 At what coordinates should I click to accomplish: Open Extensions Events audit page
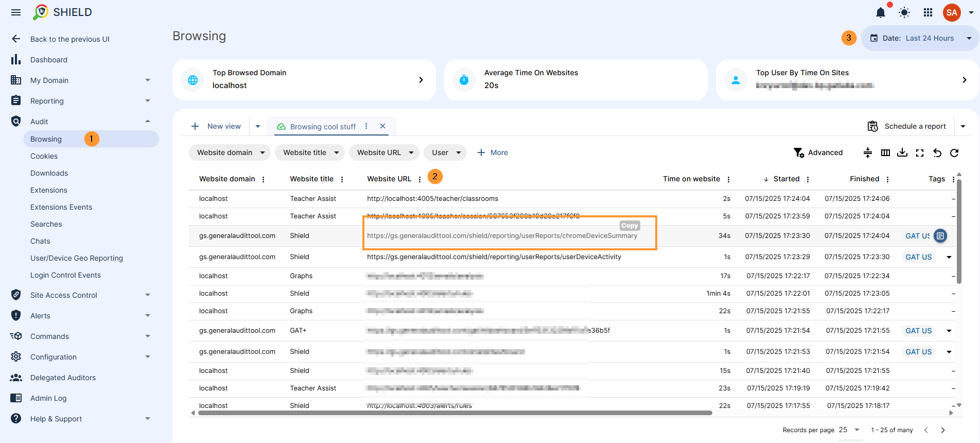[x=61, y=207]
